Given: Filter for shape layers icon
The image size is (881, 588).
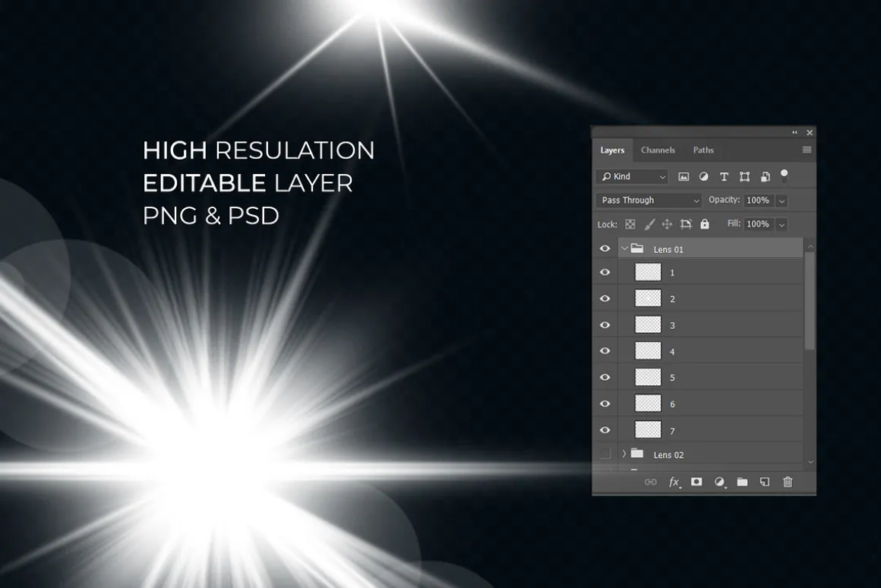Looking at the screenshot, I should (744, 176).
